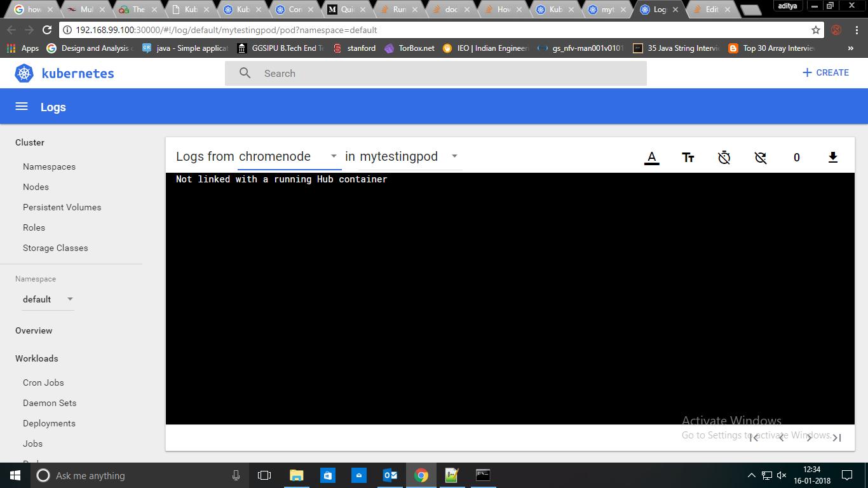
Task: Open the hamburger navigation menu
Action: pyautogui.click(x=22, y=107)
